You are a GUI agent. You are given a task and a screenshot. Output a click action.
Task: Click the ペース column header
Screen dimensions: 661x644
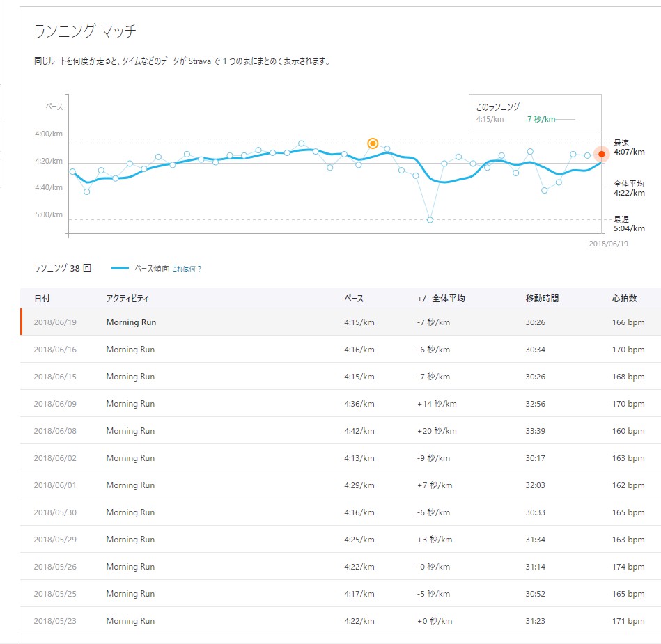coord(354,299)
